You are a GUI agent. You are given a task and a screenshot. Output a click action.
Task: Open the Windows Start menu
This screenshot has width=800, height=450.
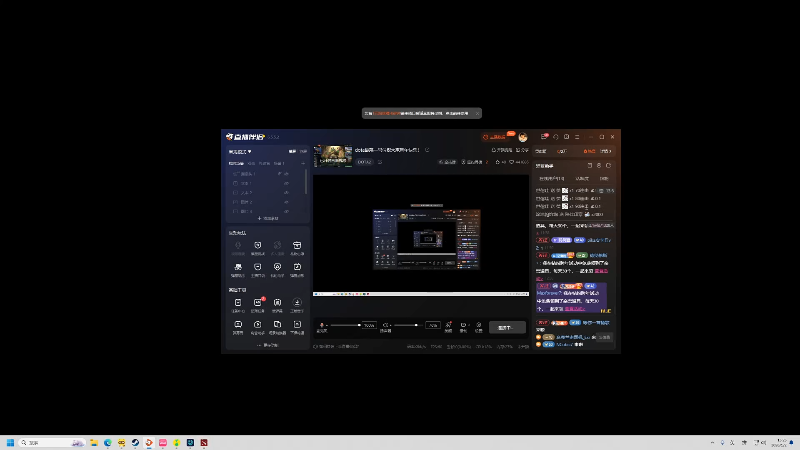coord(10,442)
